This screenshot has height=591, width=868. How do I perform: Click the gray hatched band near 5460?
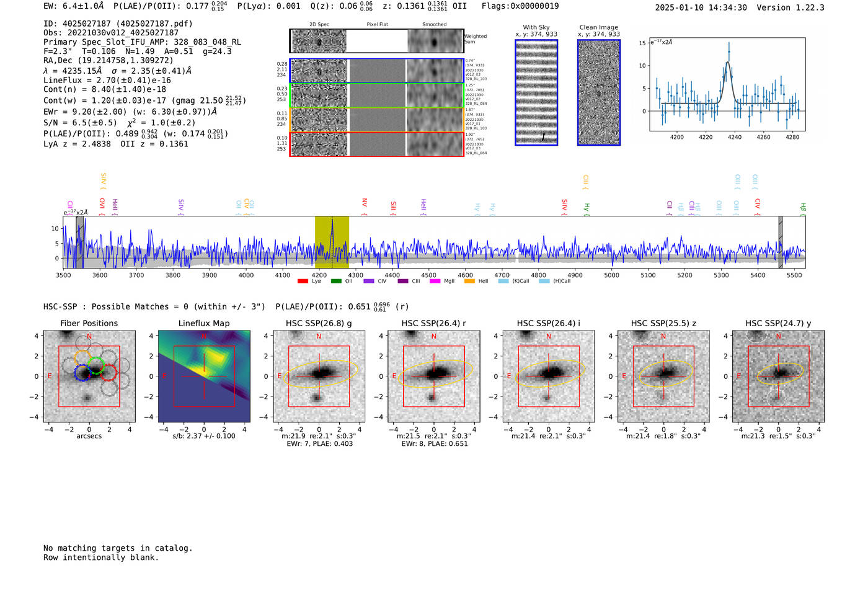[781, 242]
